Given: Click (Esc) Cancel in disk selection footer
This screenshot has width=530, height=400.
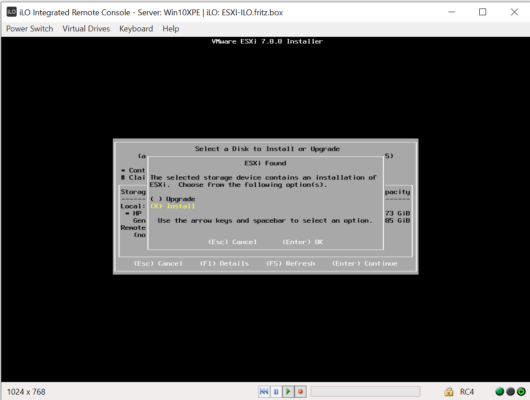Looking at the screenshot, I should (158, 263).
